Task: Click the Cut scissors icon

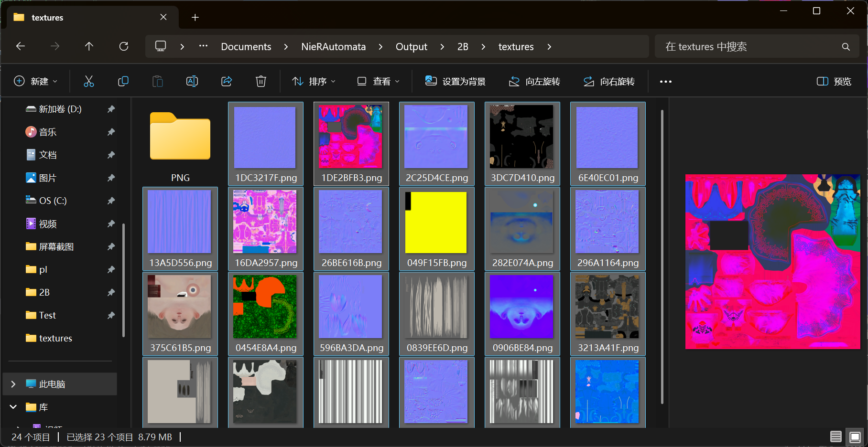Action: pos(89,81)
